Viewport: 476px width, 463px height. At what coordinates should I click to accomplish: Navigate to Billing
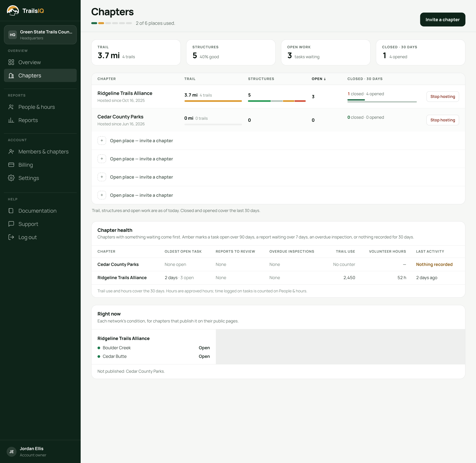40,165
